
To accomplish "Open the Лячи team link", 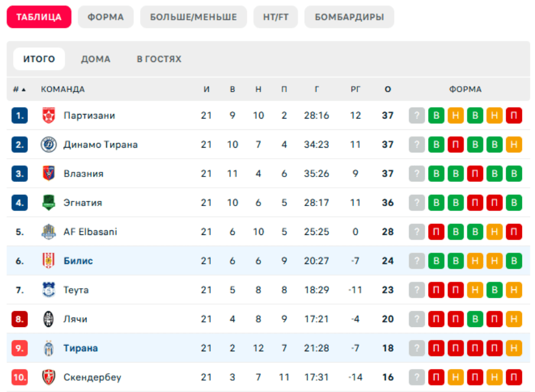I will [76, 319].
